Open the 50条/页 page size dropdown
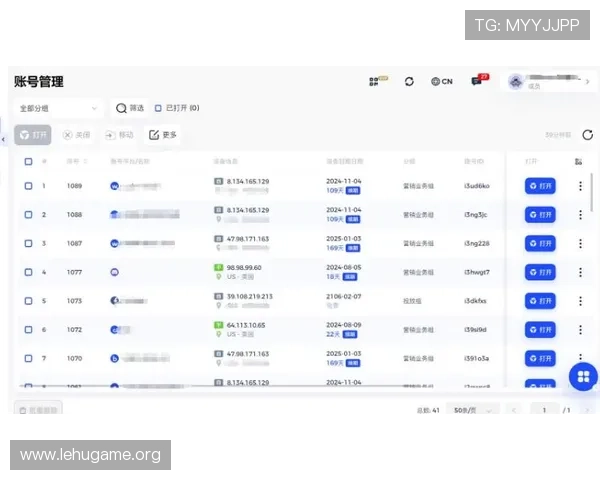The image size is (600, 480). coord(473,410)
